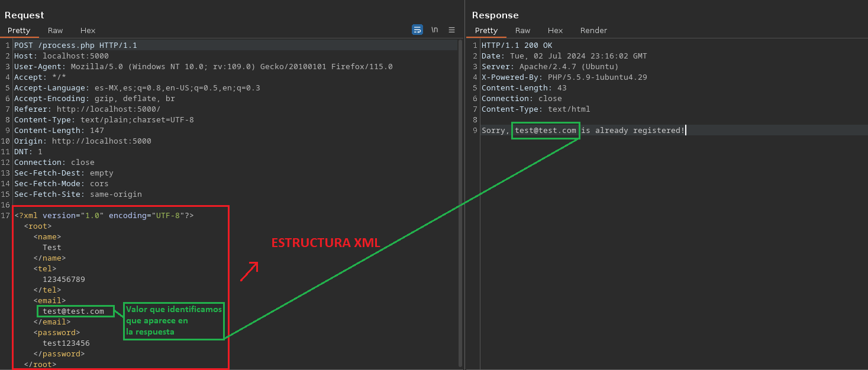Switch to the Response Hex tab
The image size is (868, 370).
pyautogui.click(x=555, y=31)
